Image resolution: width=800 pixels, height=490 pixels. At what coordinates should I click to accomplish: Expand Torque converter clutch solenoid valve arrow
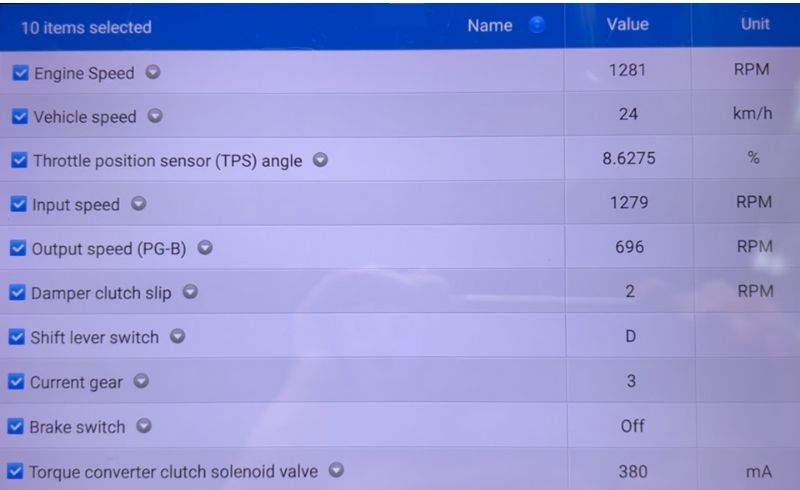(x=336, y=470)
